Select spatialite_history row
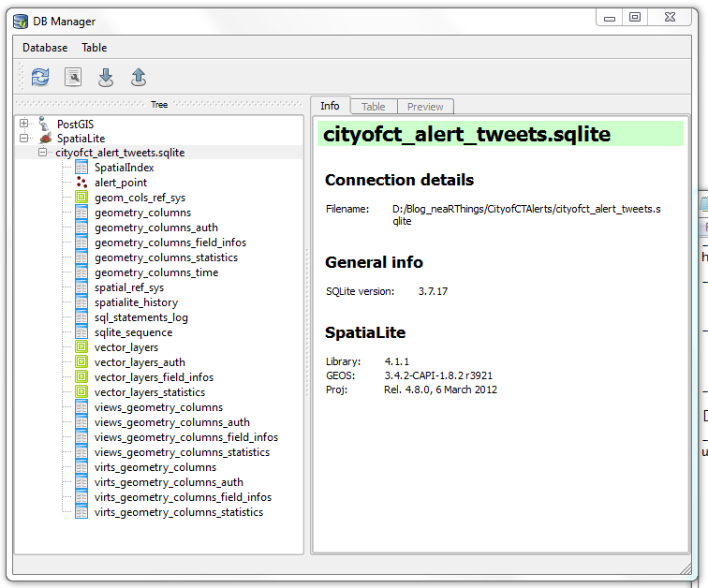The height and width of the screenshot is (588, 708). point(137,302)
